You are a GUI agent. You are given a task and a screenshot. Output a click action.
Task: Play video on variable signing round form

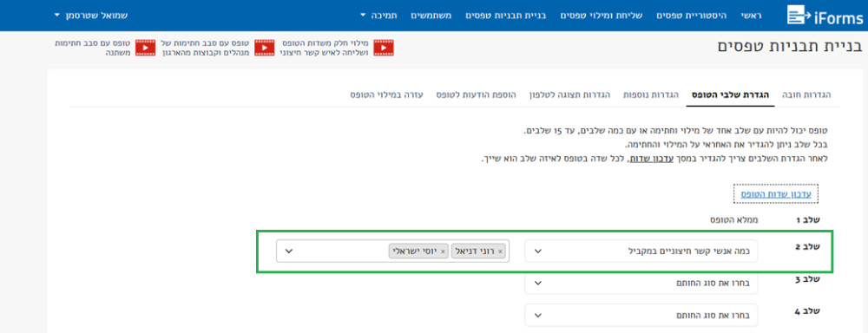tap(146, 48)
